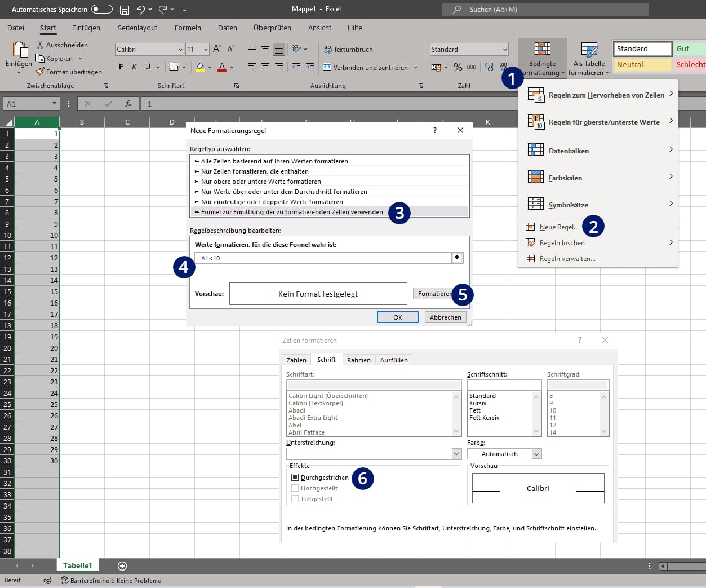Switch to the Ausfüllen tab
This screenshot has height=588, width=706.
coord(394,360)
